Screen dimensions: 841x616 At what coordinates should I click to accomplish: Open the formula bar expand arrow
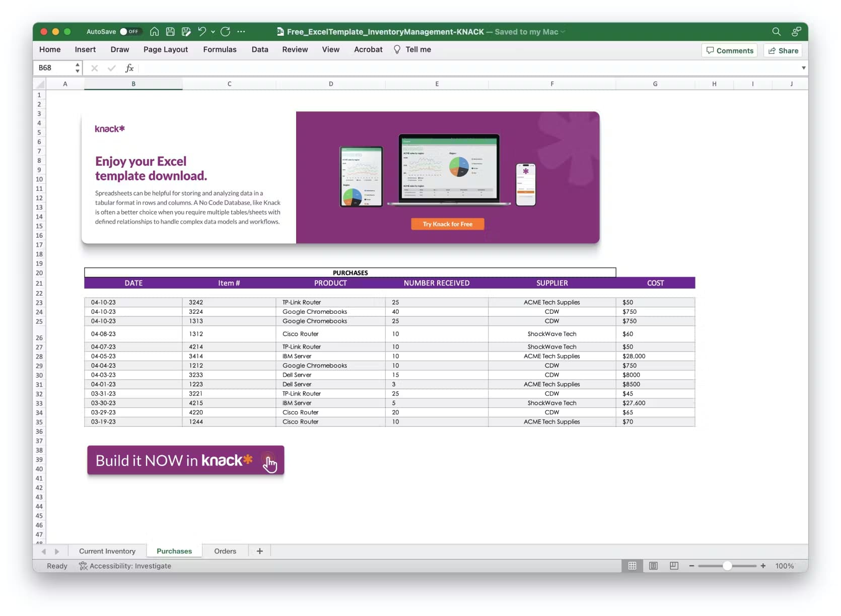coord(803,67)
